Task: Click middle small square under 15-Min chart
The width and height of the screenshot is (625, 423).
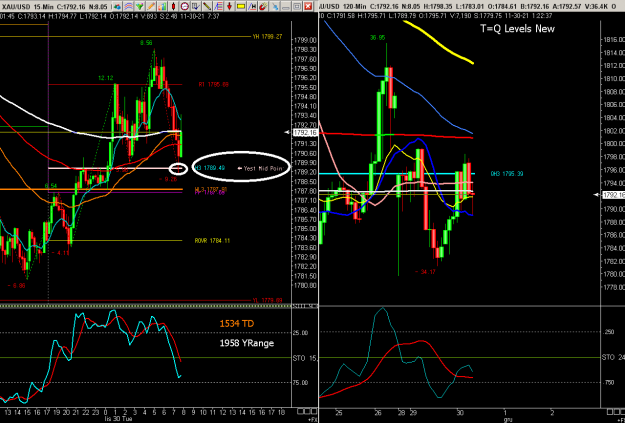Action: tap(305, 411)
